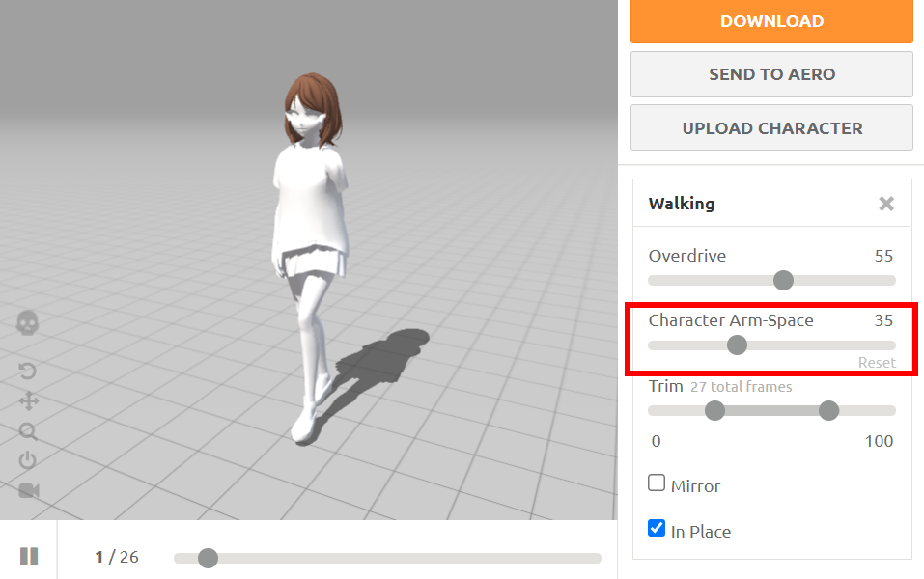
Task: Click the animation timeline scrubber knob
Action: click(x=208, y=558)
